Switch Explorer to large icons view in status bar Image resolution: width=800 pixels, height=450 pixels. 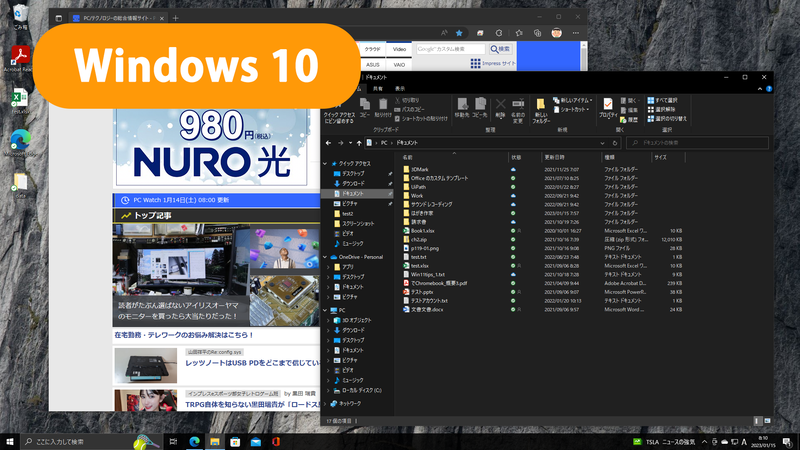[767, 421]
